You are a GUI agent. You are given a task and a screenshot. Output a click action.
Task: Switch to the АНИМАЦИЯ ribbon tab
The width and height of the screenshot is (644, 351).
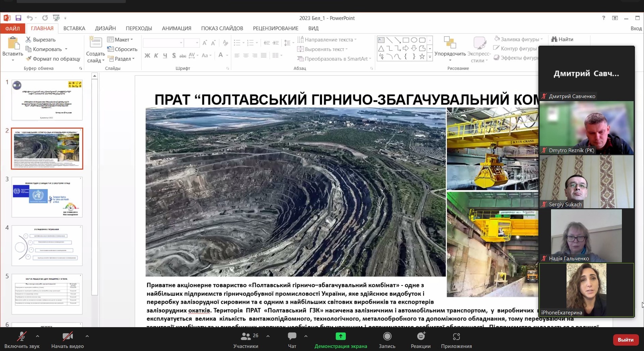click(176, 29)
